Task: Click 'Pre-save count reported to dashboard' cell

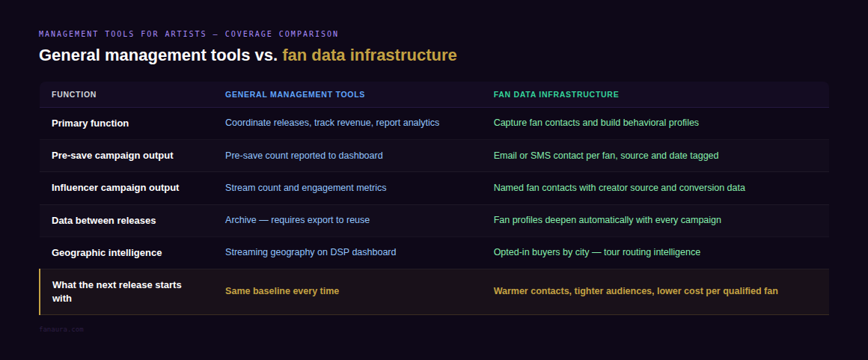Action: (x=304, y=156)
